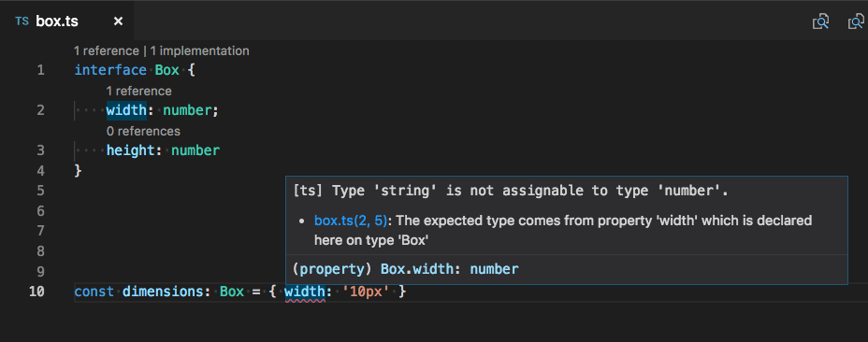Open the partially visible editor action icon

click(858, 21)
